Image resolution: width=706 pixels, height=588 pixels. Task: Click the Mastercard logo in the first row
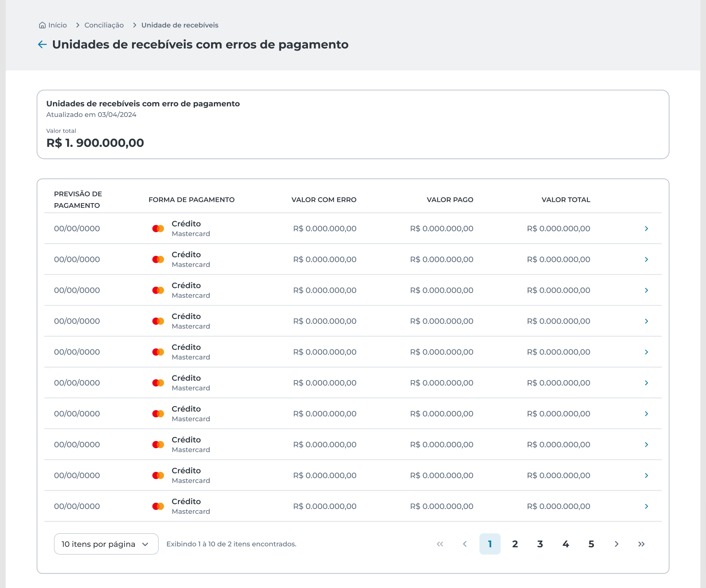[x=158, y=229]
